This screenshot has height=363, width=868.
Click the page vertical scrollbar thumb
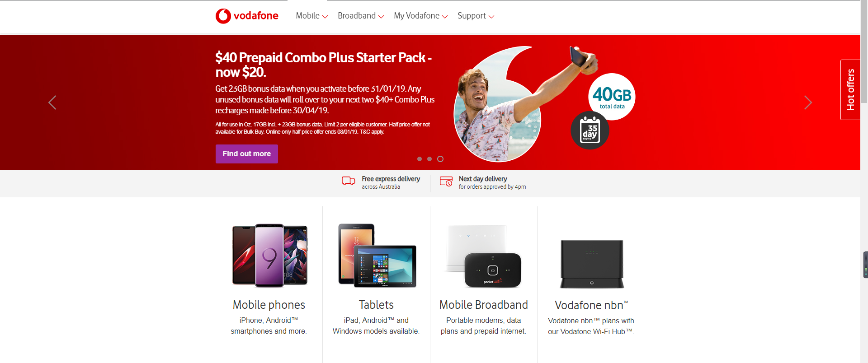pos(864,52)
